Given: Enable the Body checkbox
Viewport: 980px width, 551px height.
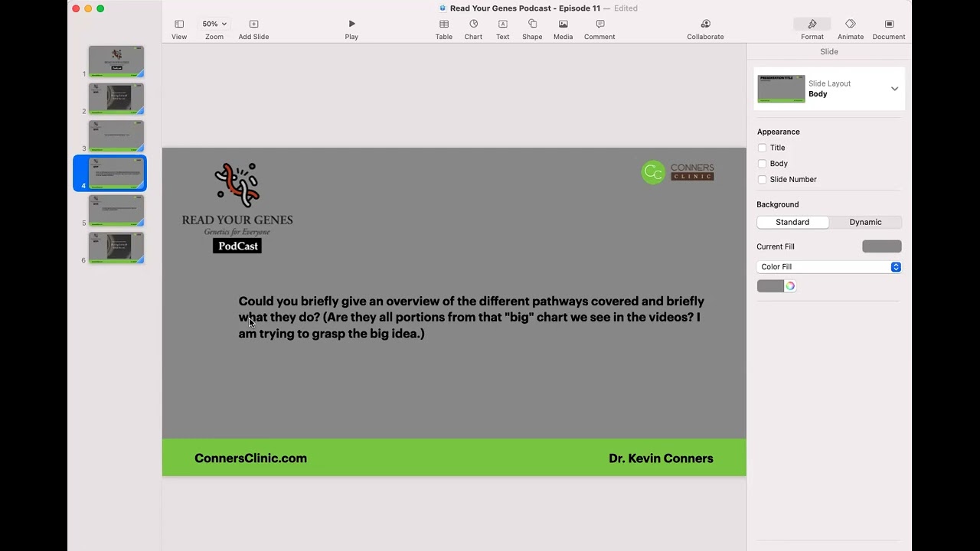Looking at the screenshot, I should [x=762, y=164].
